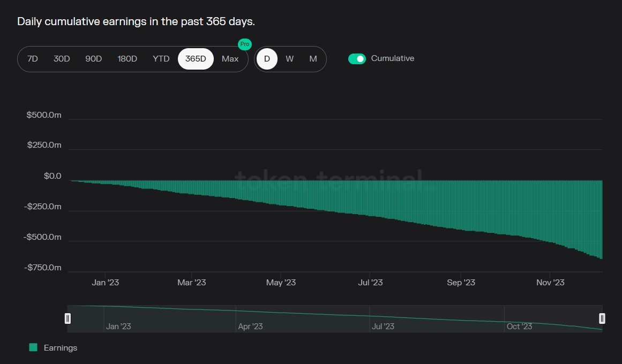The width and height of the screenshot is (622, 364).
Task: Click the left range slider handle
Action: tap(68, 318)
